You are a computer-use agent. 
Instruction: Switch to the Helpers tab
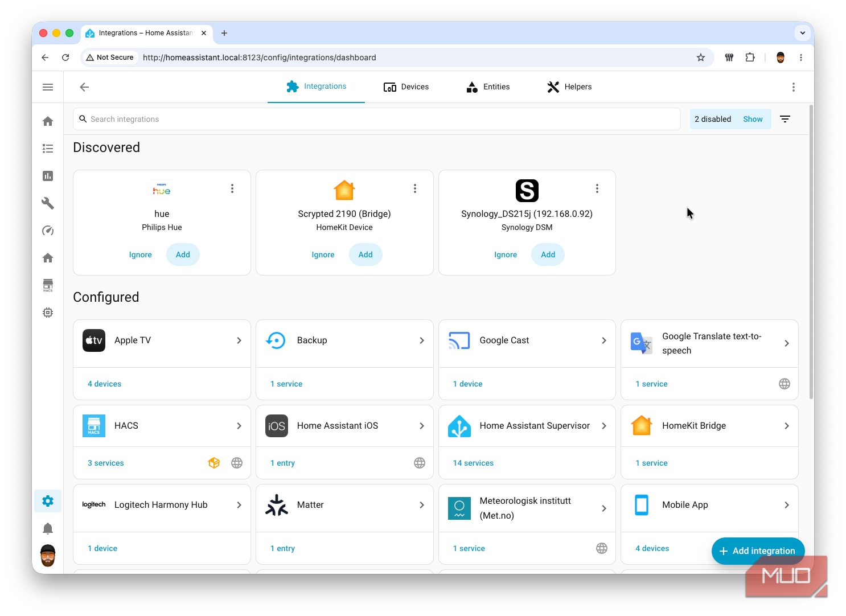pos(569,87)
